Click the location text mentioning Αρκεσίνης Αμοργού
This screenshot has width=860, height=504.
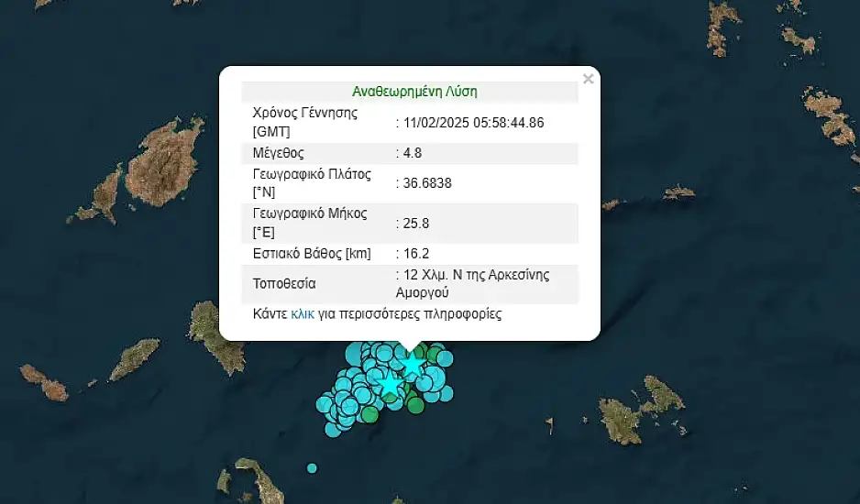[x=475, y=283]
